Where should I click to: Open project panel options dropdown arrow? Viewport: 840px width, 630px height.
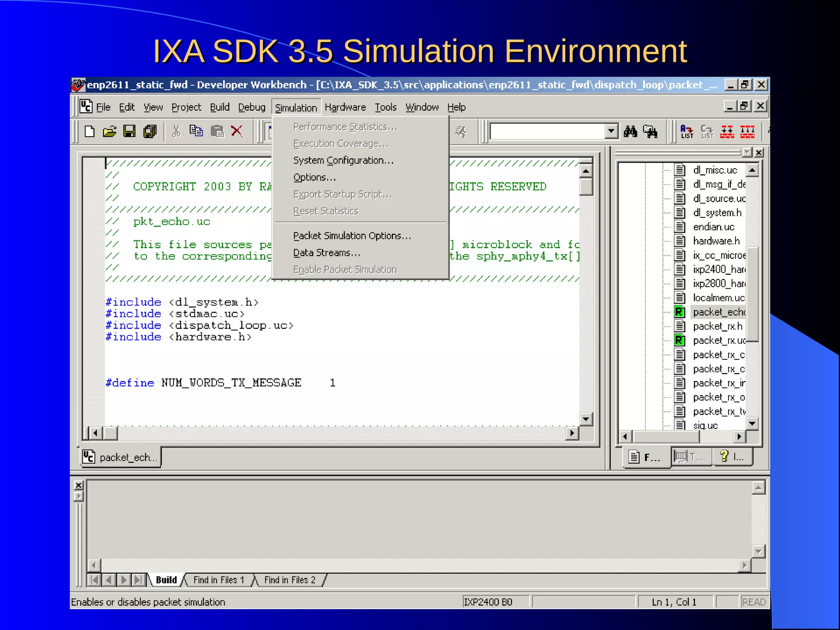pos(747,153)
